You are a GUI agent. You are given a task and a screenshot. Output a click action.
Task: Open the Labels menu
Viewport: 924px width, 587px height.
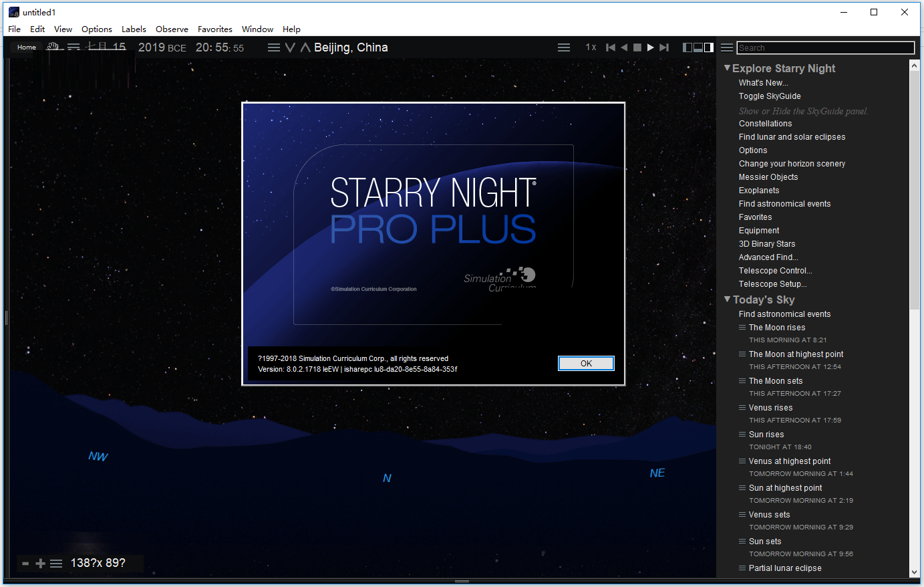click(134, 29)
